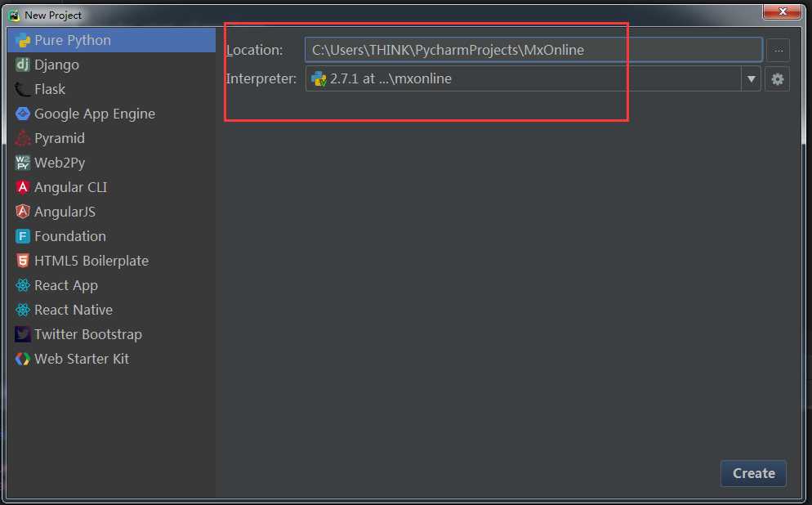Open the interpreter combo box showing 2.7.1

click(533, 78)
